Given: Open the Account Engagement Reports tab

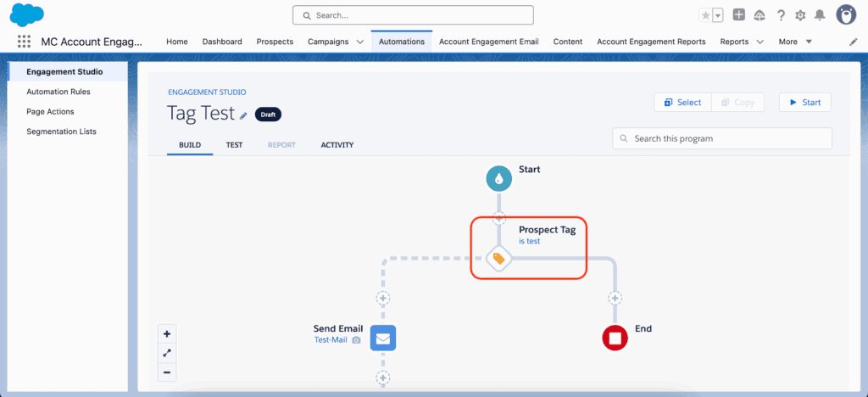Looking at the screenshot, I should (651, 42).
